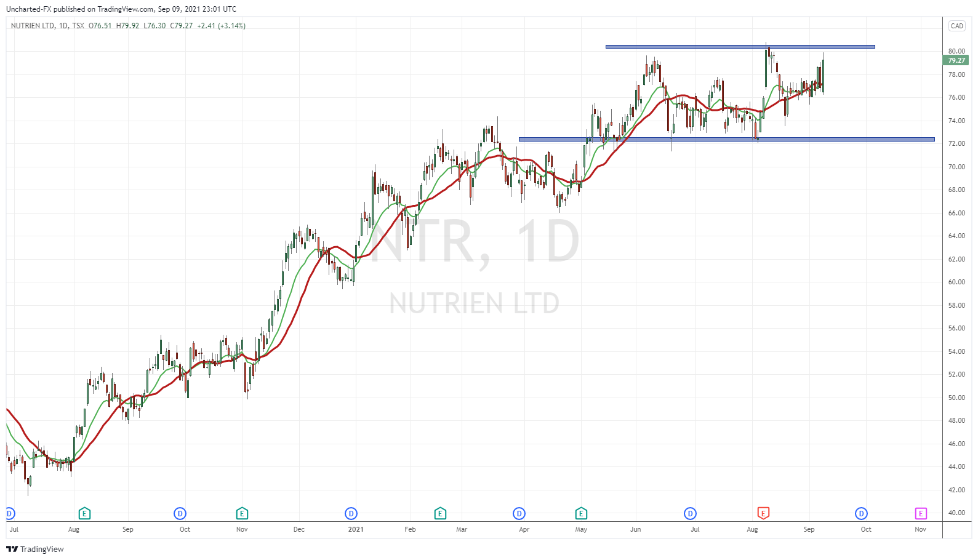Open the November 2020 green earnings E marker
Image resolution: width=978 pixels, height=560 pixels.
[242, 513]
